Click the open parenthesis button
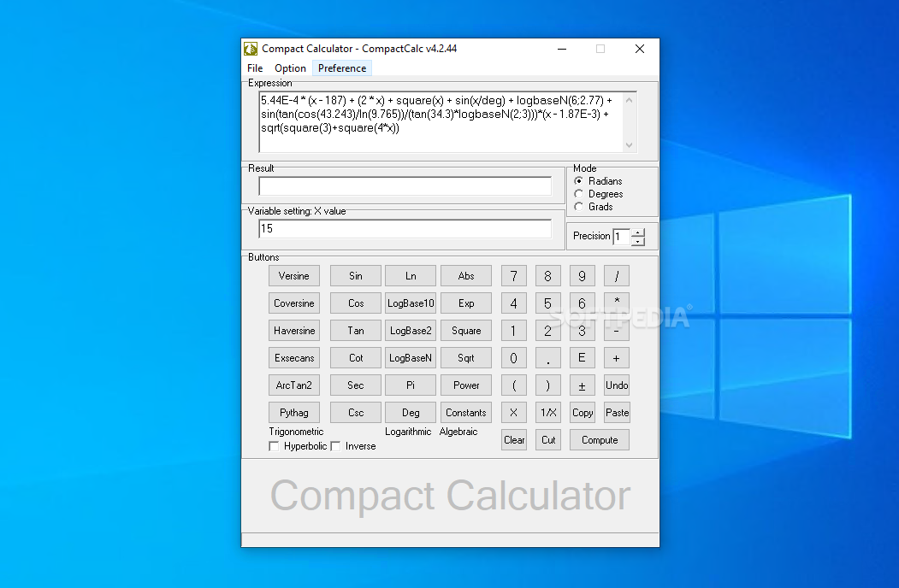This screenshot has width=899, height=588. 514,385
